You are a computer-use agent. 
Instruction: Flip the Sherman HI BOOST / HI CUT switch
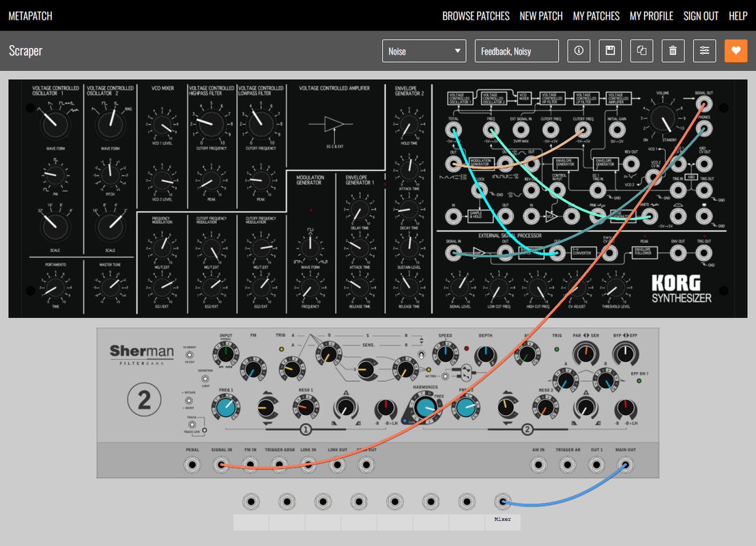[190, 354]
